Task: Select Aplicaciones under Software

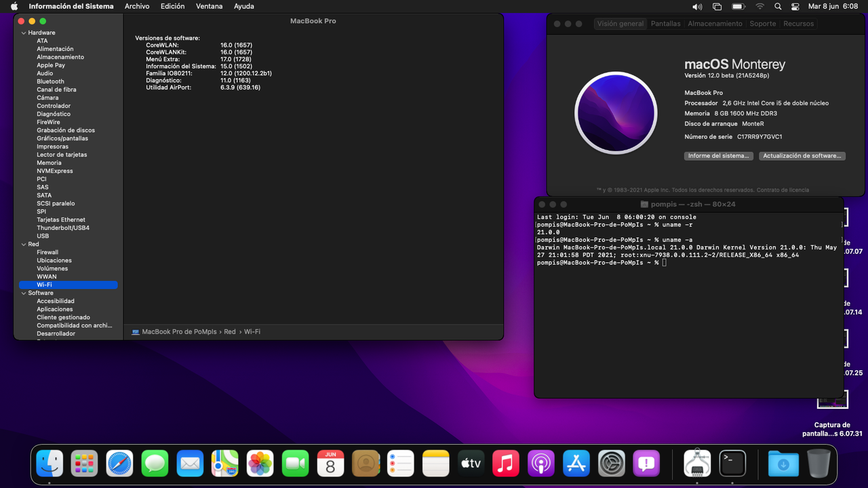Action: [x=54, y=309]
